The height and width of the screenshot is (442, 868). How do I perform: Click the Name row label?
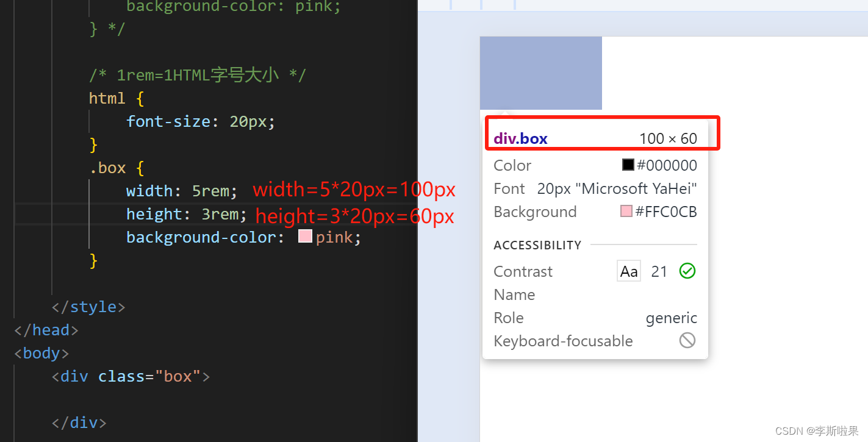coord(514,294)
